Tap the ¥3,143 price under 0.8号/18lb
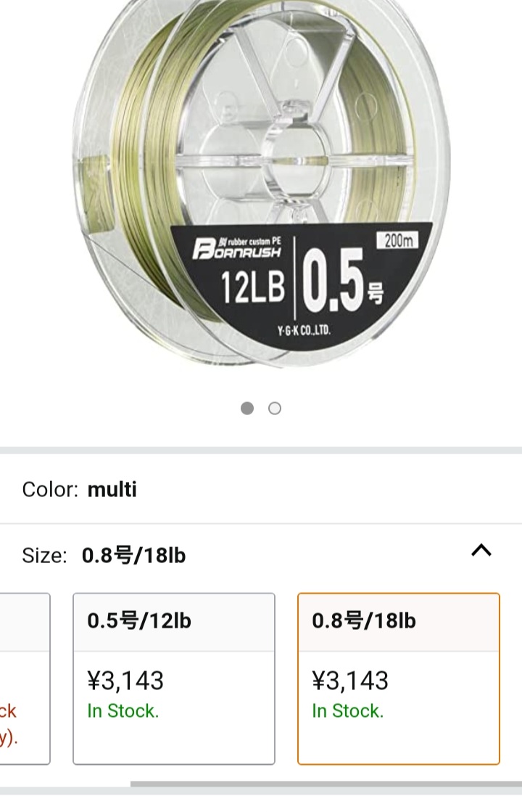 pyautogui.click(x=350, y=681)
